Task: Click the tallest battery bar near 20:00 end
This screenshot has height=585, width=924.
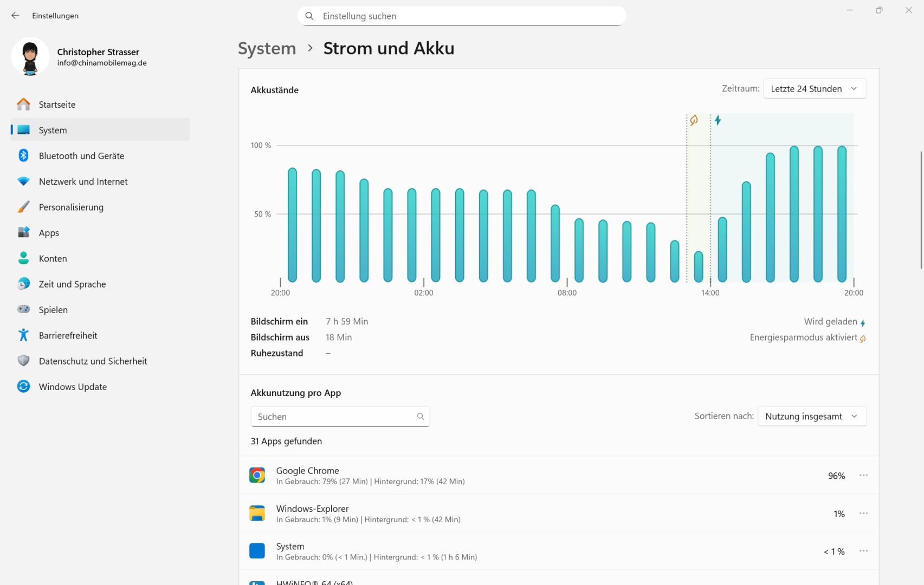Action: point(842,214)
